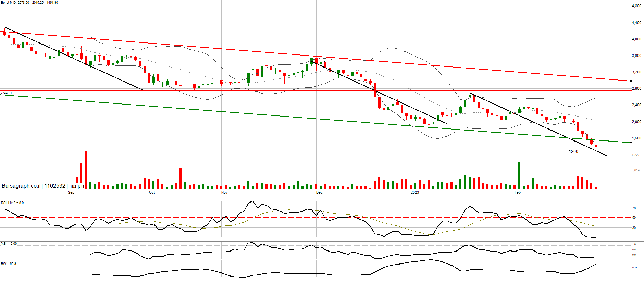This screenshot has width=644, height=282.
Task: Click the 4,800 price axis label
Action: tap(636, 6)
